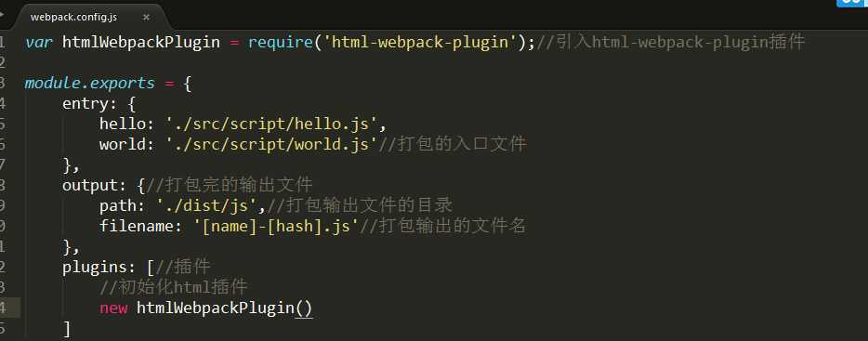Click the closing square bracket of plugins
The width and height of the screenshot is (868, 341).
pos(67,329)
